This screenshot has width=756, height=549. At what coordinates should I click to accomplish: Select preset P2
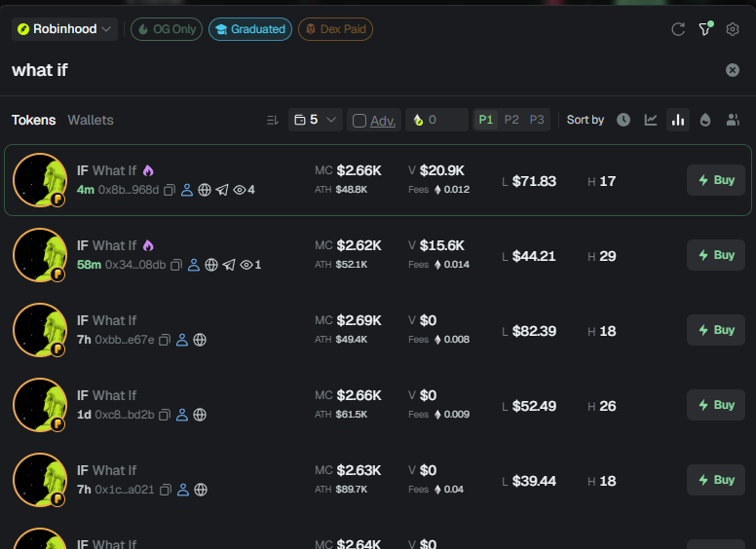pyautogui.click(x=511, y=120)
